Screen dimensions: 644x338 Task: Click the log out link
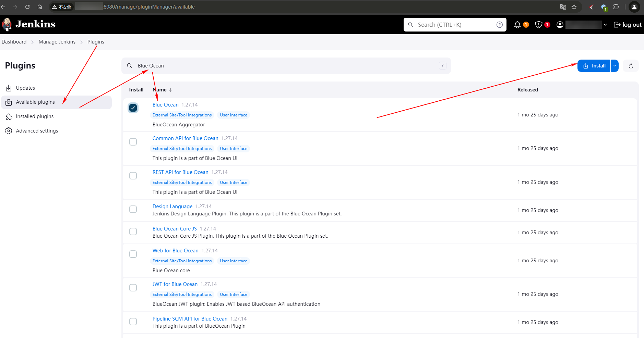[627, 25]
